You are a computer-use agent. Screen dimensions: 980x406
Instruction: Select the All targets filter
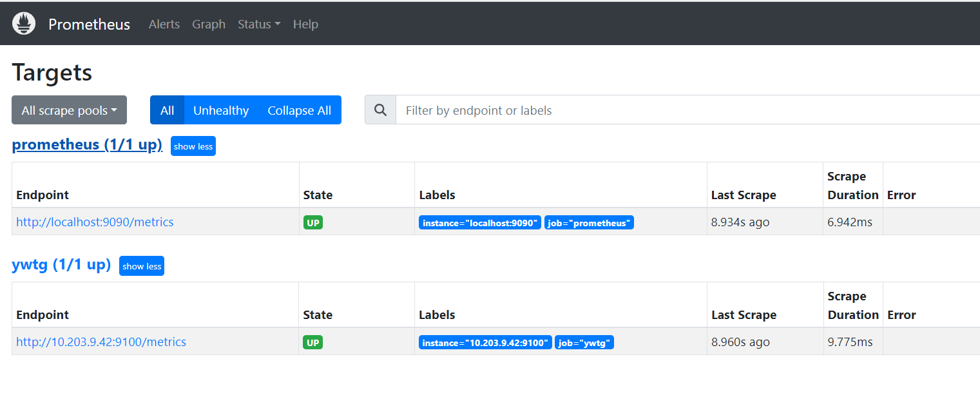coord(167,110)
